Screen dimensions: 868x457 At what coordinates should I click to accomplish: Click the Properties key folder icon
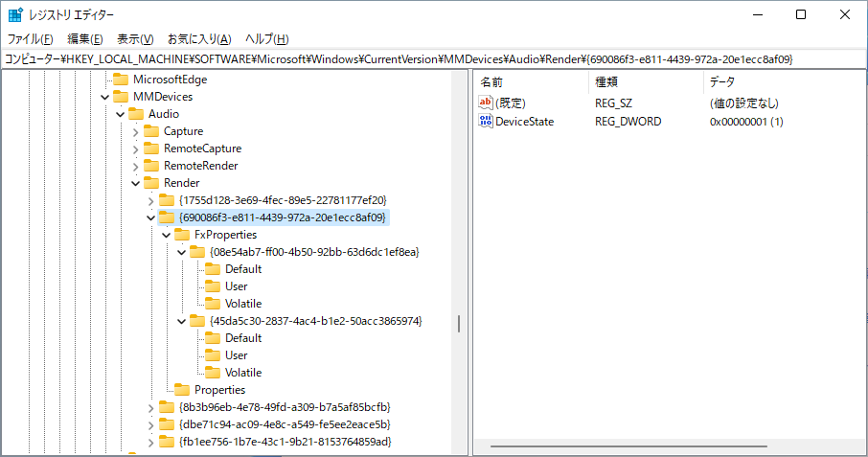click(x=182, y=390)
